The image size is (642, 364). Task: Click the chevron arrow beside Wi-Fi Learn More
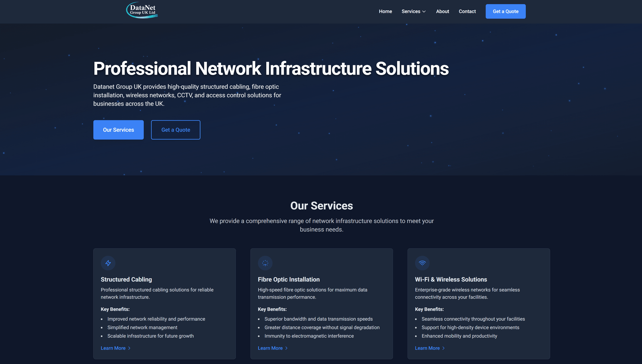coord(443,348)
